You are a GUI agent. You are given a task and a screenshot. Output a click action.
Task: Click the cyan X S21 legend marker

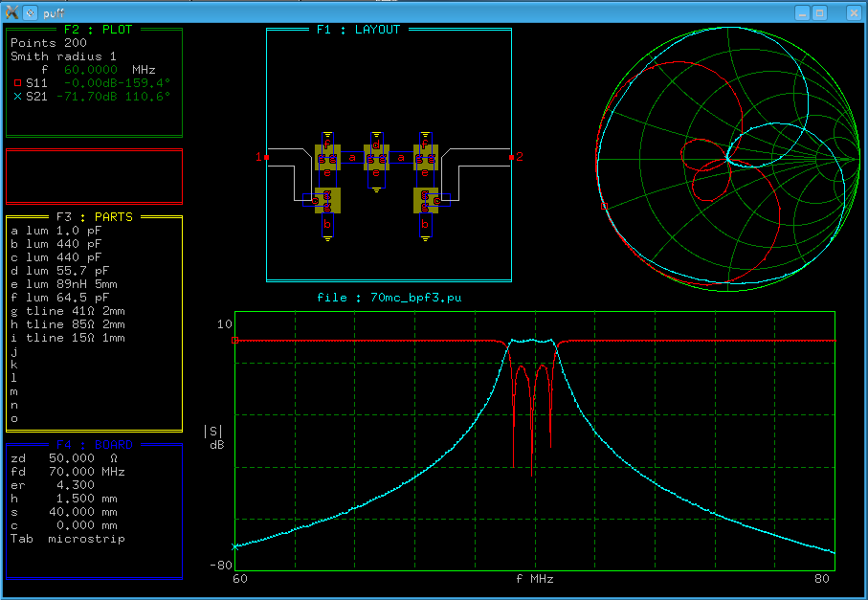coord(17,97)
